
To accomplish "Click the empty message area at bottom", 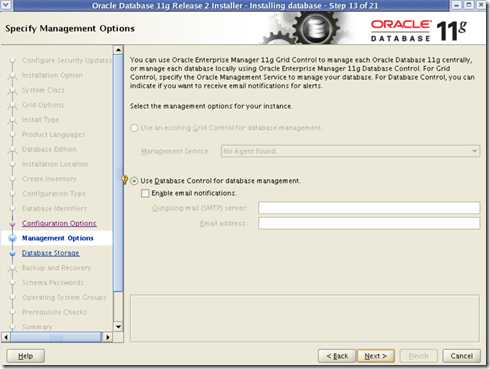I will [305, 318].
